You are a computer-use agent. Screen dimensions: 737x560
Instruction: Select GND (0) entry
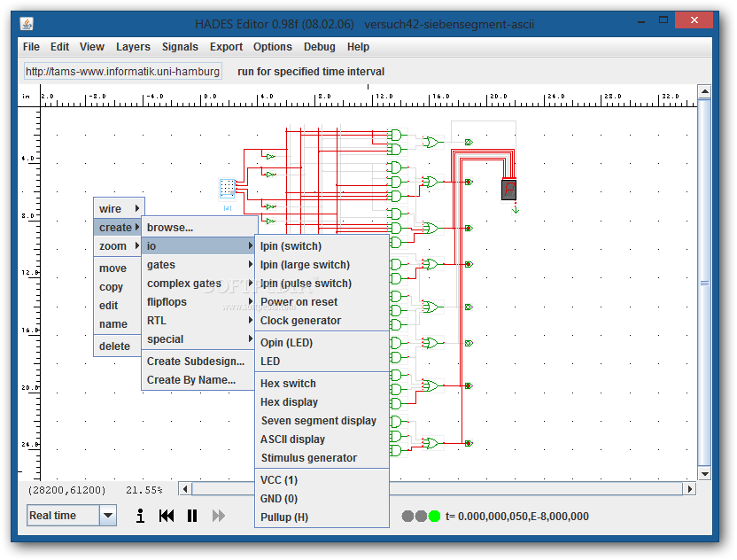point(322,498)
